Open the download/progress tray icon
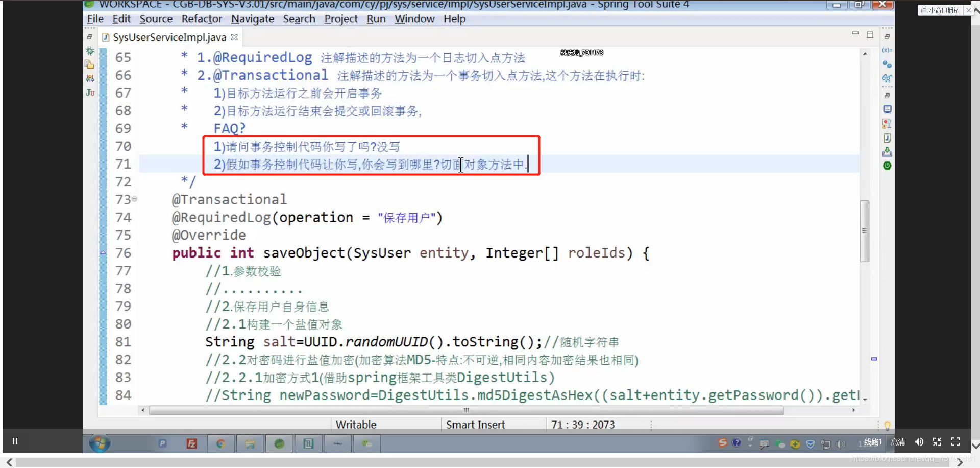The width and height of the screenshot is (980, 468). tap(887, 152)
